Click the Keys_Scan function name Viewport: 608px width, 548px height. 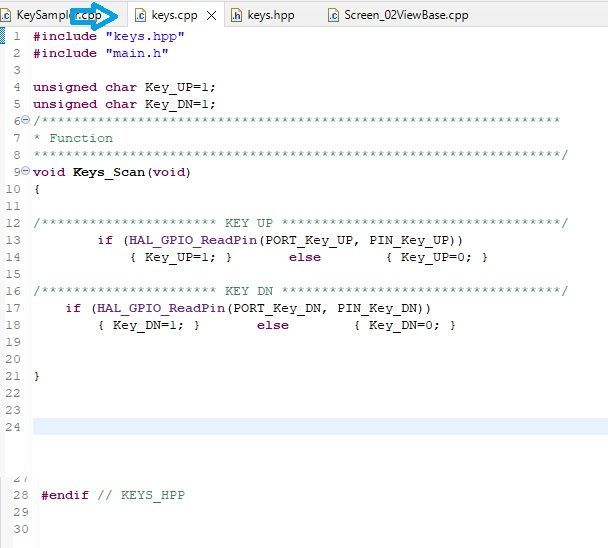click(109, 172)
